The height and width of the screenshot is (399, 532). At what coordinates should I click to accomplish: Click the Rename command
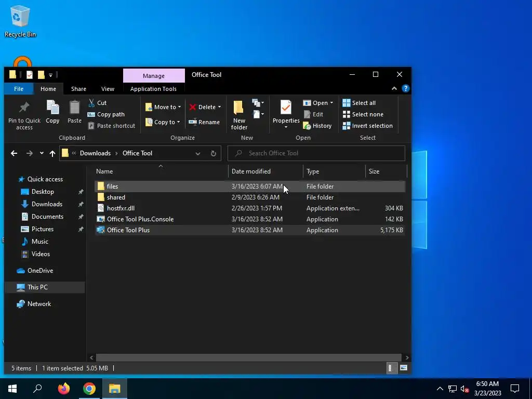(204, 122)
